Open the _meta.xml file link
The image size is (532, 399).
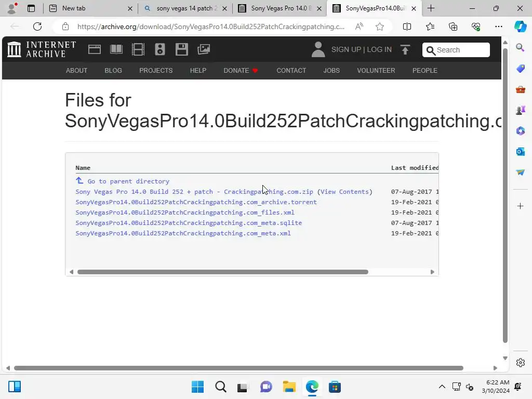[x=183, y=233]
